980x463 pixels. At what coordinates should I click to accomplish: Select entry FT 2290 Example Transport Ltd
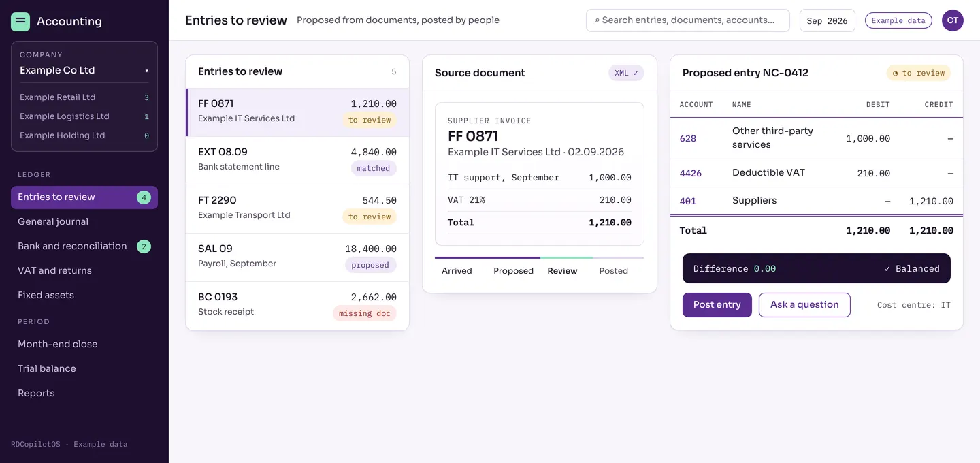[297, 209]
